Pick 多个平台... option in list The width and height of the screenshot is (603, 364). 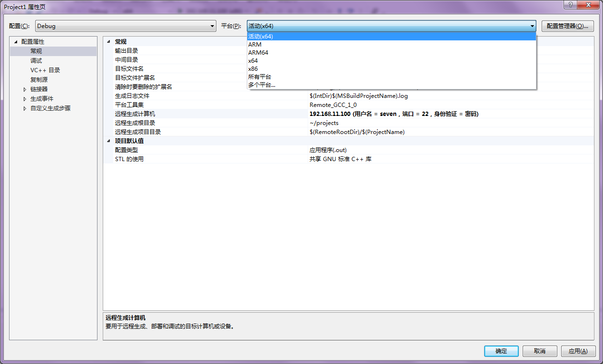tap(262, 85)
